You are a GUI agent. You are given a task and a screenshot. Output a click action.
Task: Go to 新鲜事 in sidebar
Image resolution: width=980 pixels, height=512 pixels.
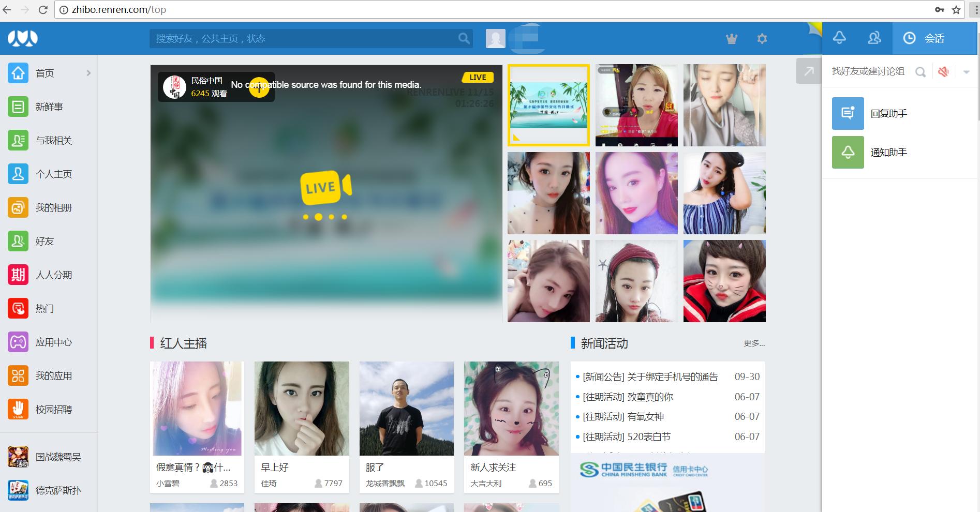49,107
